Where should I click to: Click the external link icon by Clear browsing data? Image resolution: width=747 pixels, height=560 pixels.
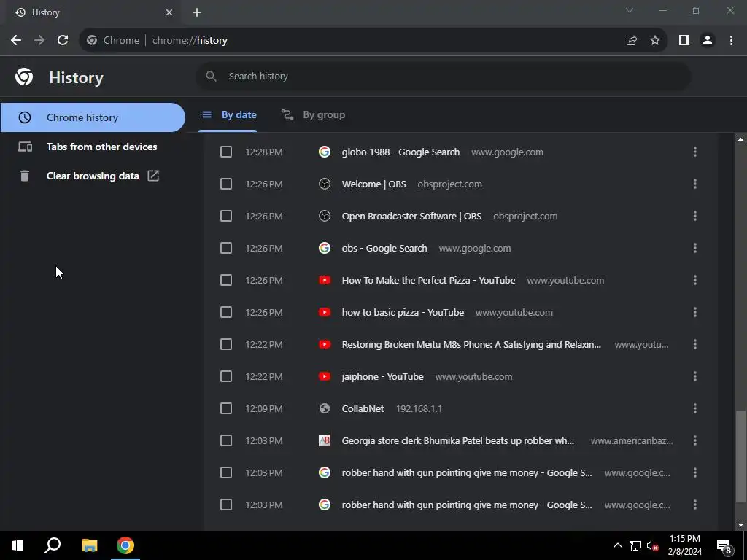click(x=153, y=176)
